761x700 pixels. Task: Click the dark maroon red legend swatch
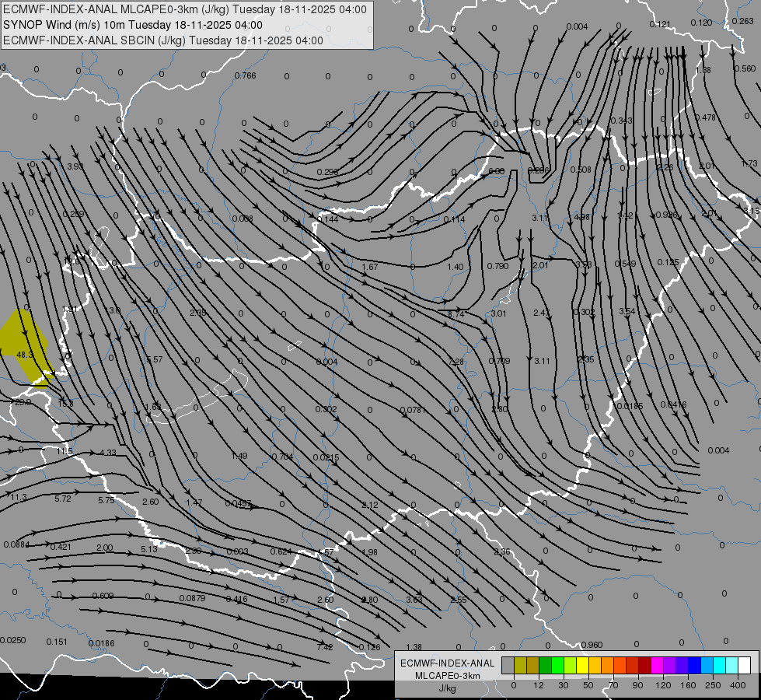pos(645,665)
